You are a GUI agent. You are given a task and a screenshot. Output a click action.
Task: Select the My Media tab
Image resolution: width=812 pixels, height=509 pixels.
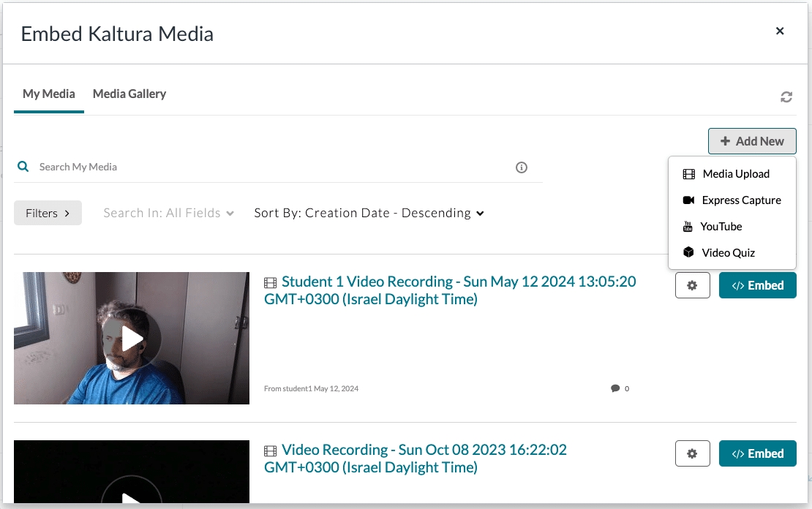(49, 94)
